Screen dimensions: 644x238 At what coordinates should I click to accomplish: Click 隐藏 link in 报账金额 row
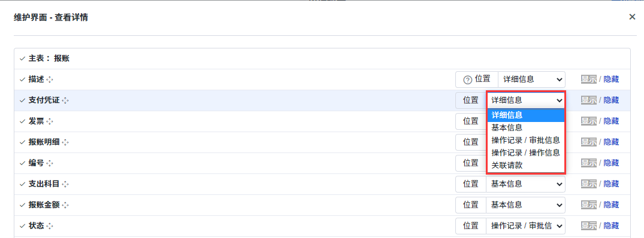tap(611, 205)
